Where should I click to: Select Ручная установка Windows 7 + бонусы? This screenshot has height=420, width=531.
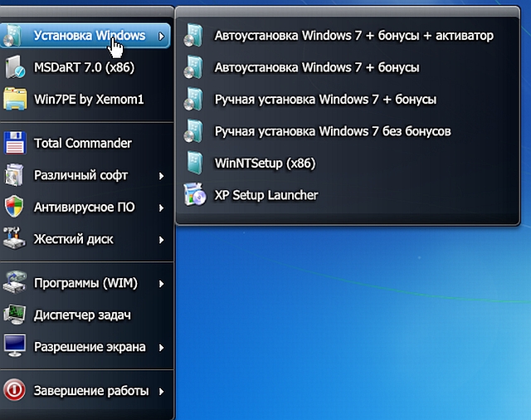[x=325, y=100]
